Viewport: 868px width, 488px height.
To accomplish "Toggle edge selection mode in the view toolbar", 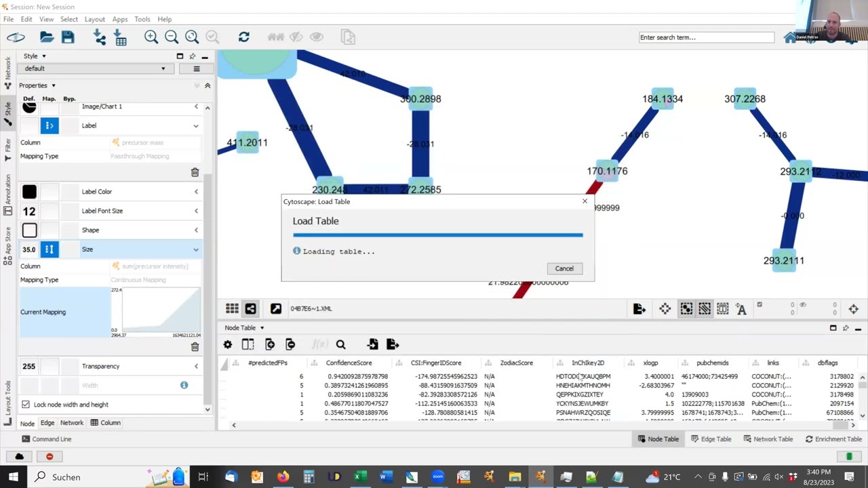I will tap(705, 309).
